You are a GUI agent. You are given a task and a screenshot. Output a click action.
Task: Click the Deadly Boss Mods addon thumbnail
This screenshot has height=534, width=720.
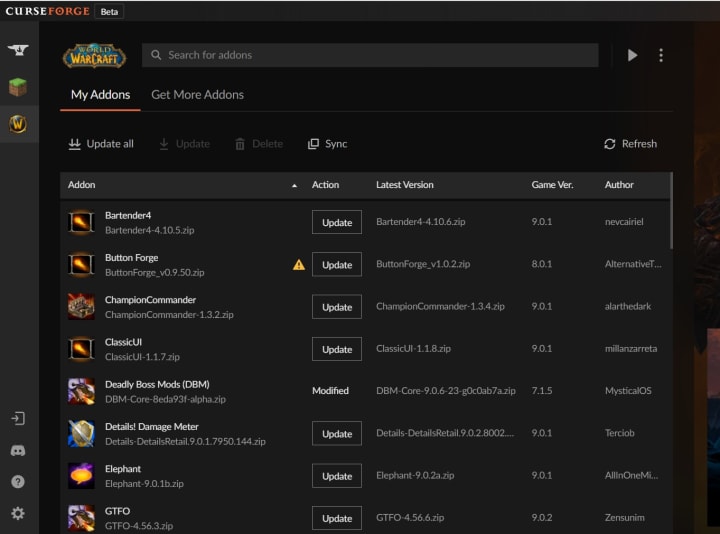(x=81, y=391)
